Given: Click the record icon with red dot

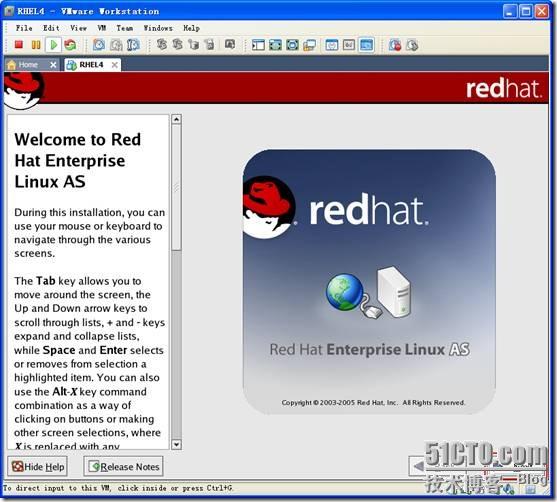Looking at the screenshot, I should (395, 45).
